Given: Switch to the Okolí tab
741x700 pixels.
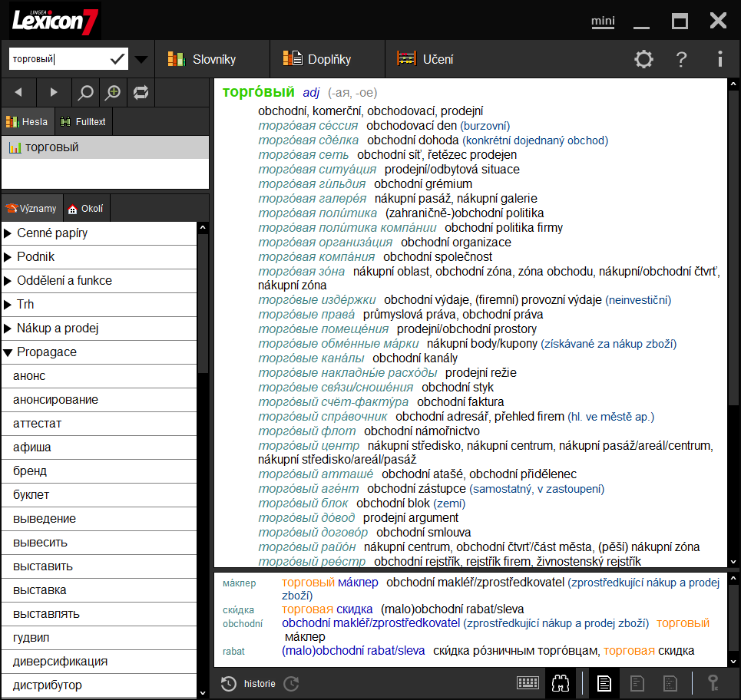Looking at the screenshot, I should (86, 208).
